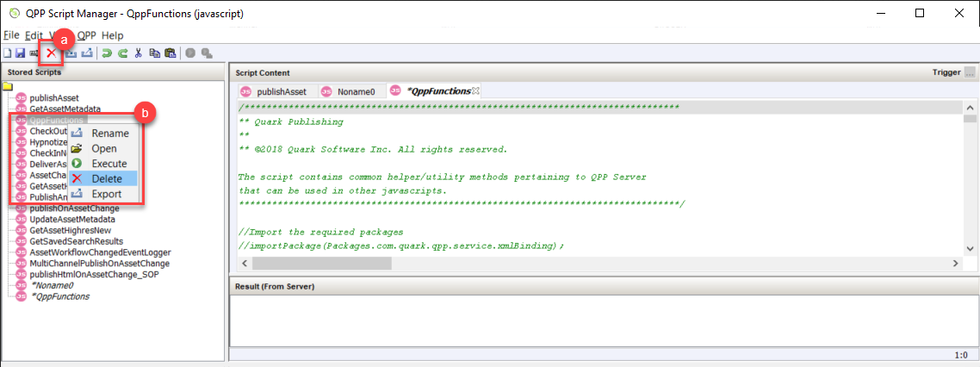Image resolution: width=980 pixels, height=367 pixels.
Task: Click the Trigger ellipsis button
Action: 970,72
